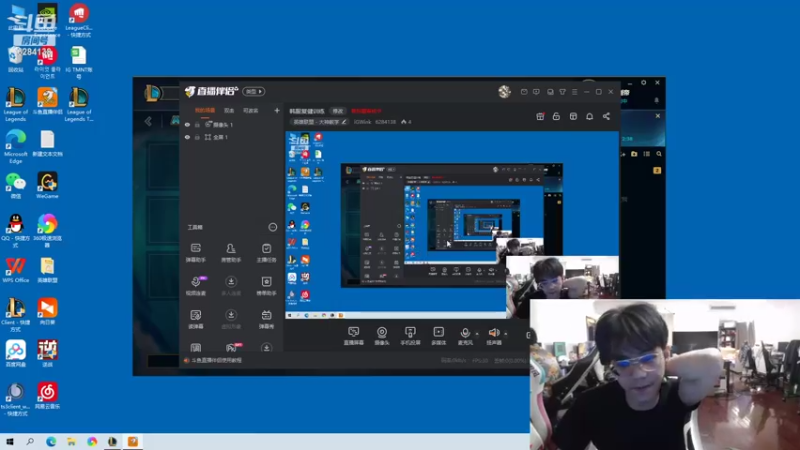Select the 全屏 1 source row
The height and width of the screenshot is (450, 800).
(232, 137)
